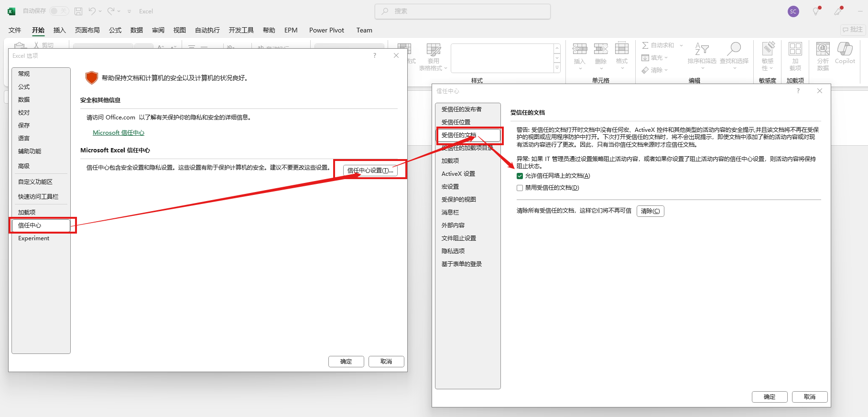Click the 搜索 search box
This screenshot has width=868, height=417.
pos(463,11)
